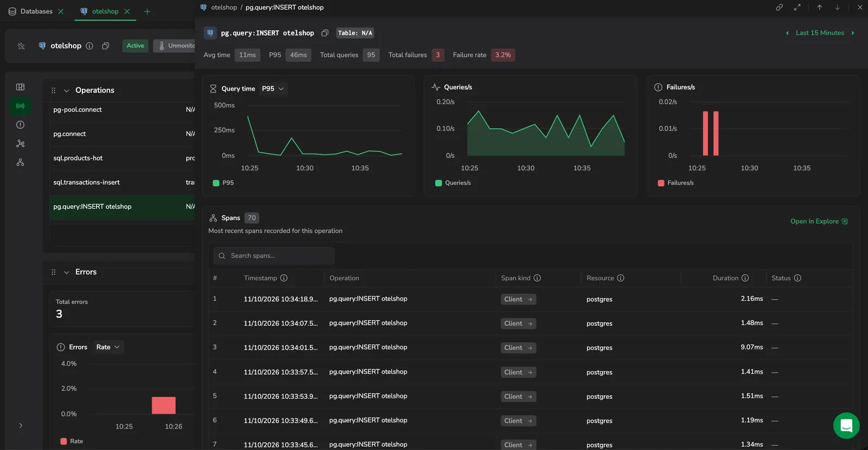Open the service graph sidebar icon
The image size is (868, 450).
pos(20,143)
